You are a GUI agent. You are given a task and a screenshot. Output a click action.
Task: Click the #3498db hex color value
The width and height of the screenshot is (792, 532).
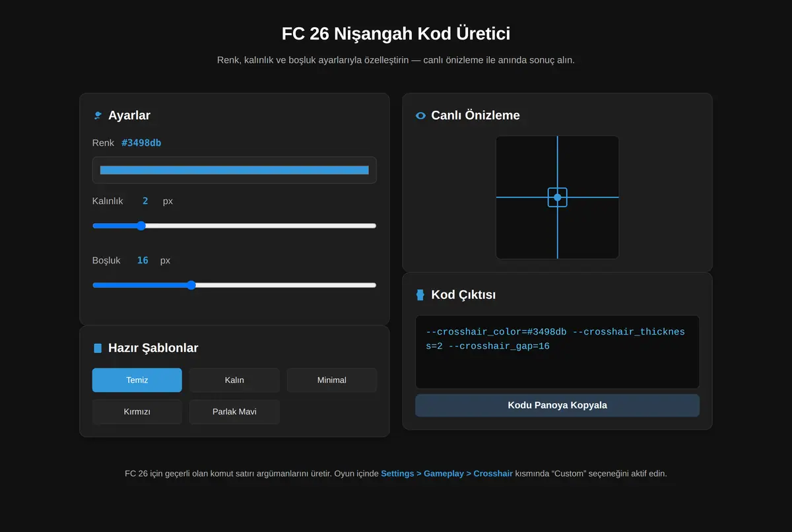pyautogui.click(x=141, y=143)
